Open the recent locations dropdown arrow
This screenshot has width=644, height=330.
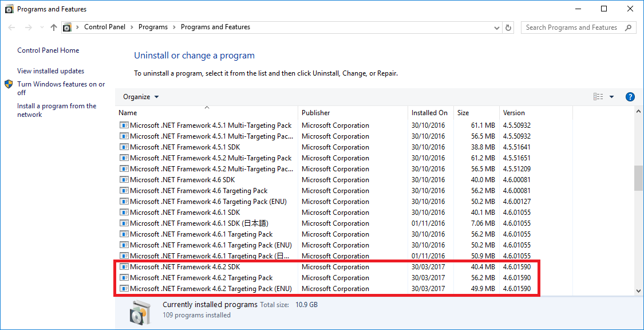41,27
